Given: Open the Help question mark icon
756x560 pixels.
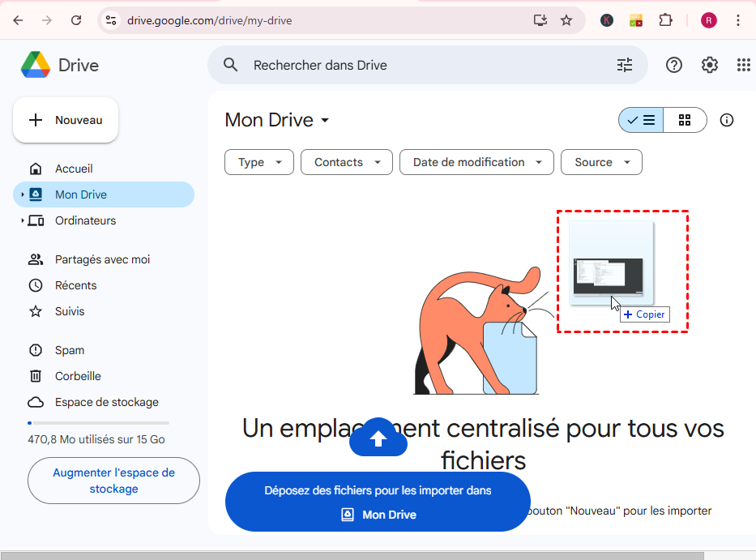Looking at the screenshot, I should coord(674,65).
